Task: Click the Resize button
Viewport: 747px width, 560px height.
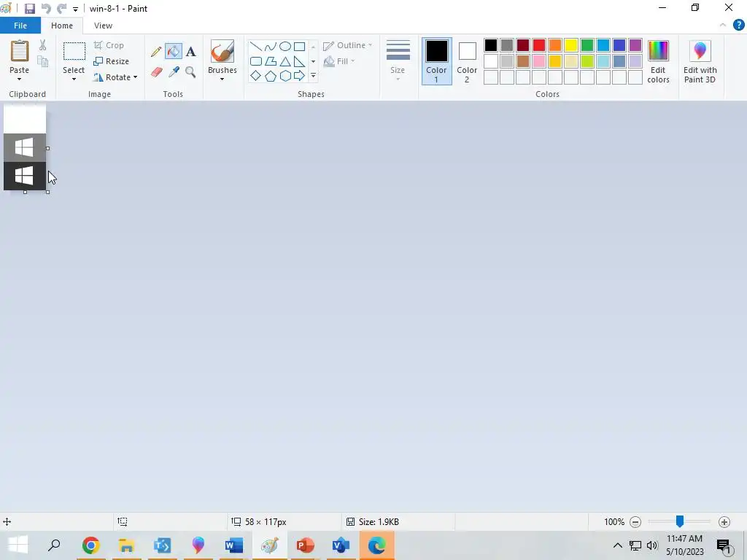Action: 112,61
